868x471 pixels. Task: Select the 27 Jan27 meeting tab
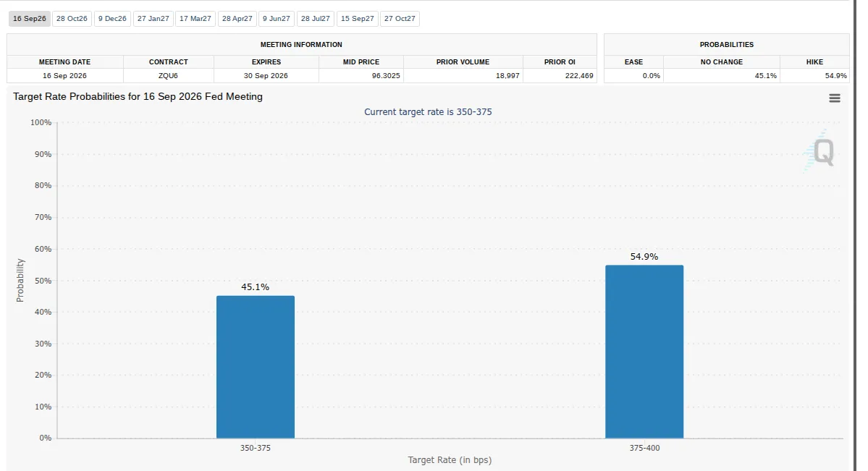pos(153,19)
